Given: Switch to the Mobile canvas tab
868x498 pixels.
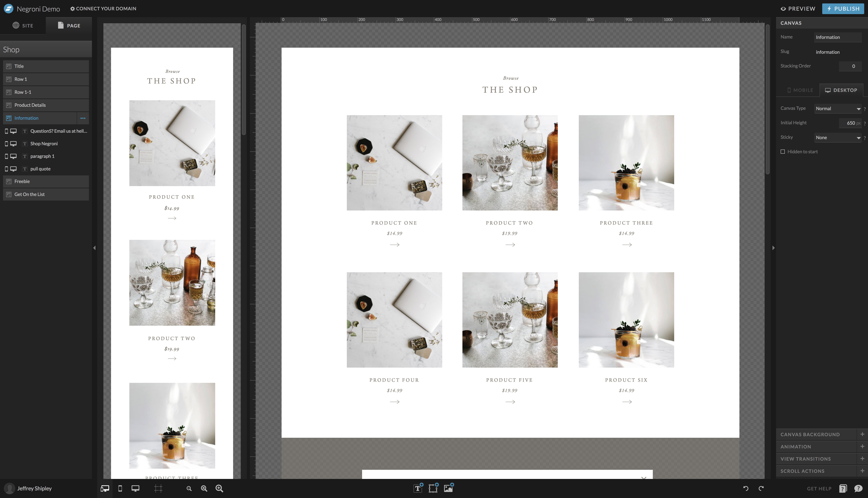Looking at the screenshot, I should pyautogui.click(x=800, y=90).
